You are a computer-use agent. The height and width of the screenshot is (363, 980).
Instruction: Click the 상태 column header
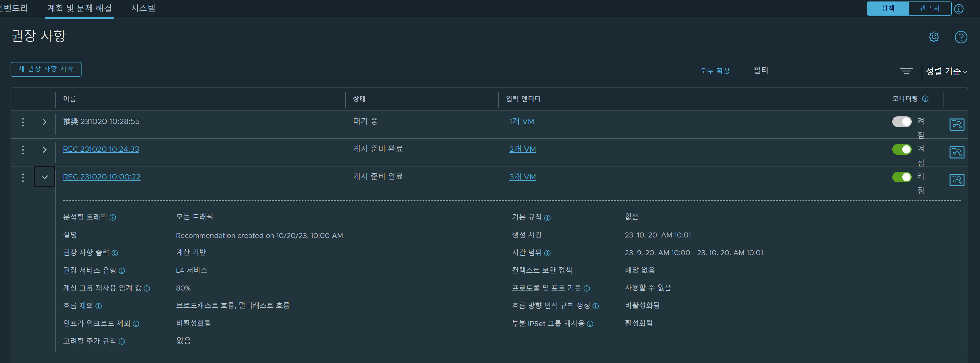pyautogui.click(x=359, y=99)
